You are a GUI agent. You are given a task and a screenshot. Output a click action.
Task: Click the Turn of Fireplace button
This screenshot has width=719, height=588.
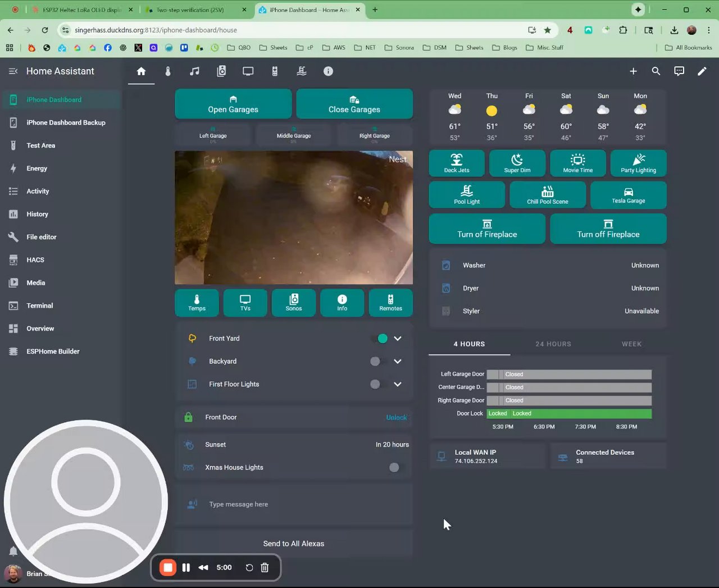point(487,229)
